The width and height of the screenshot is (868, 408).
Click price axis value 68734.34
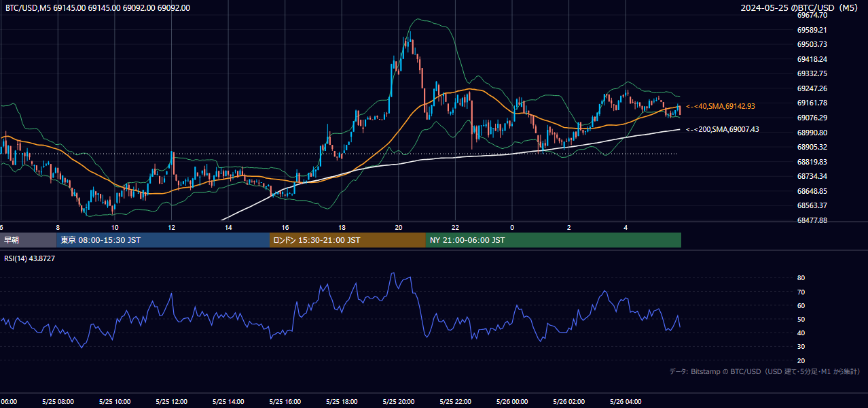[812, 176]
